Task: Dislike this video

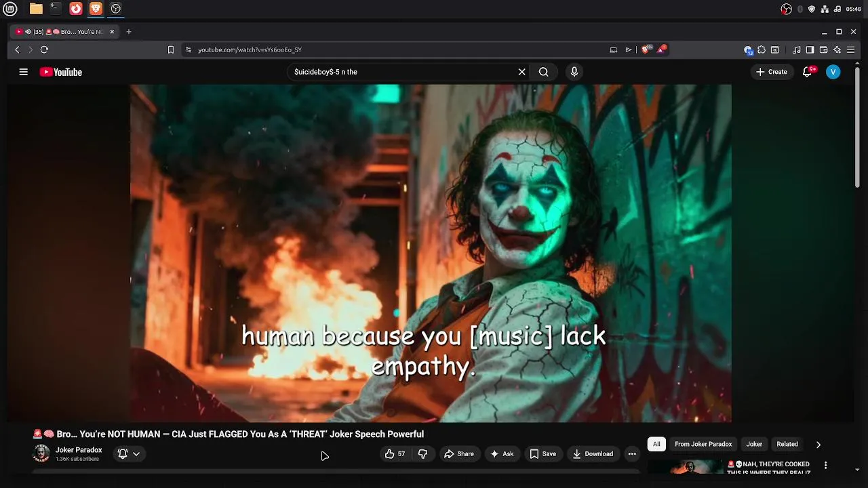Action: [x=422, y=454]
